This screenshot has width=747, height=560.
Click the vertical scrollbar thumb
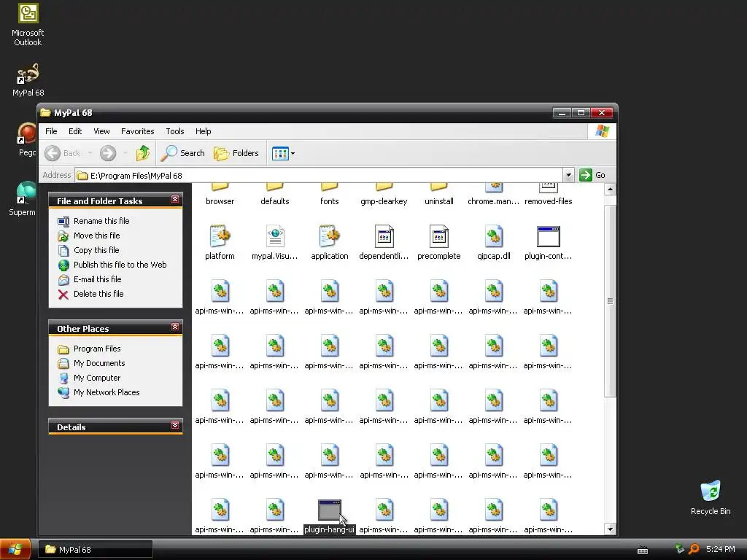click(x=610, y=301)
